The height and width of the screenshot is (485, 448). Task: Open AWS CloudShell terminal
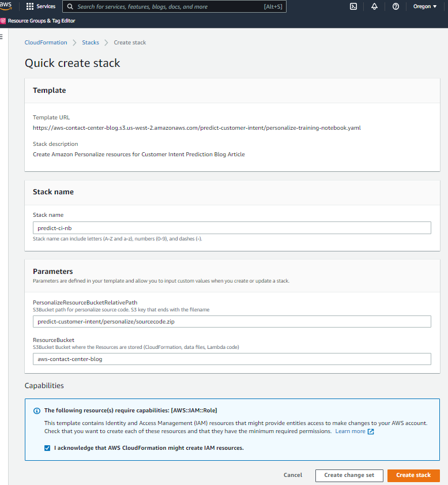[x=353, y=6]
